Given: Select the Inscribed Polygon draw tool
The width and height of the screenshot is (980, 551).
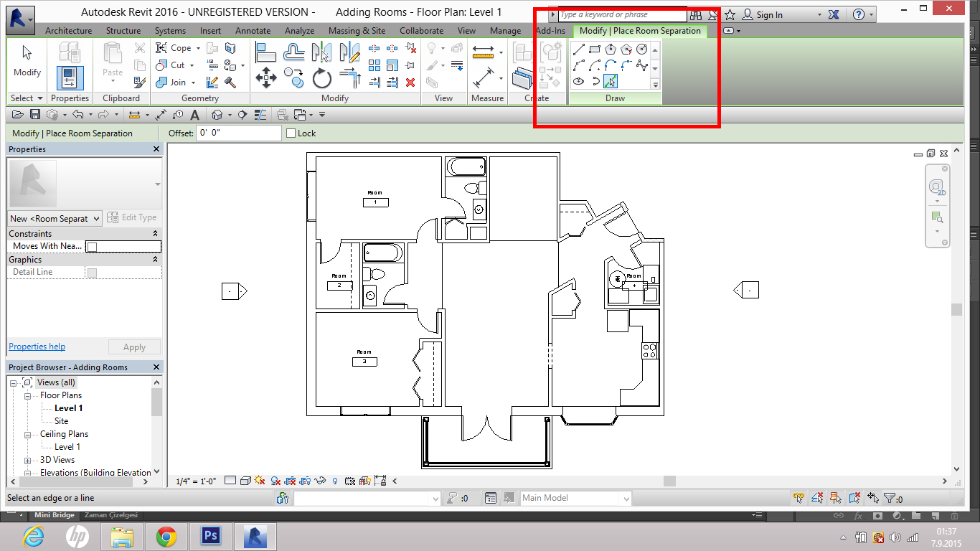Looking at the screenshot, I should point(611,50).
